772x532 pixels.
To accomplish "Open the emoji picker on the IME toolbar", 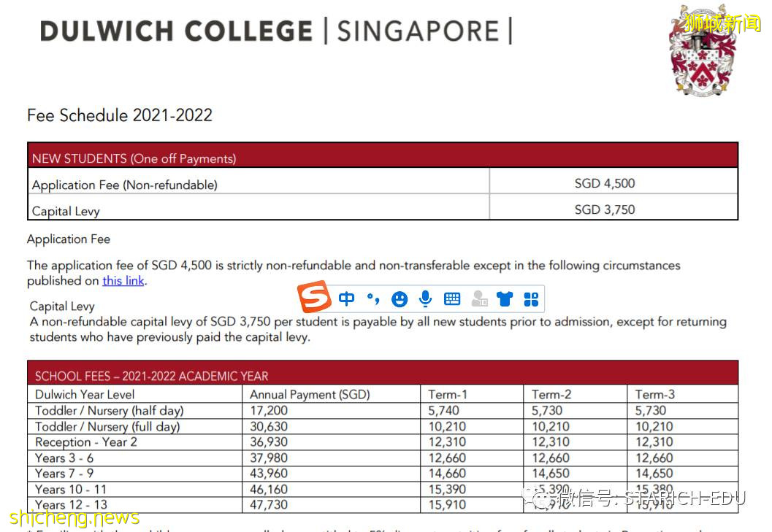I will click(x=400, y=298).
